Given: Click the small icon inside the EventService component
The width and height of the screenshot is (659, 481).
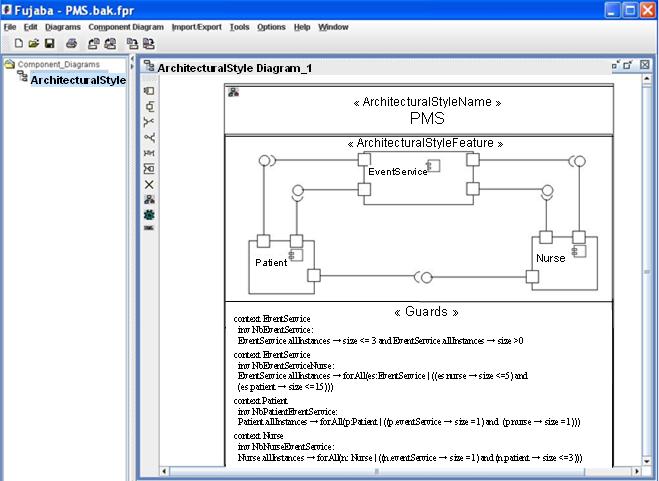Looking at the screenshot, I should tap(434, 166).
